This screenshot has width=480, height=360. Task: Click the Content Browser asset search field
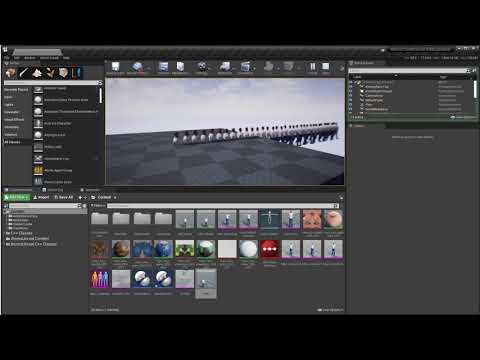222,206
